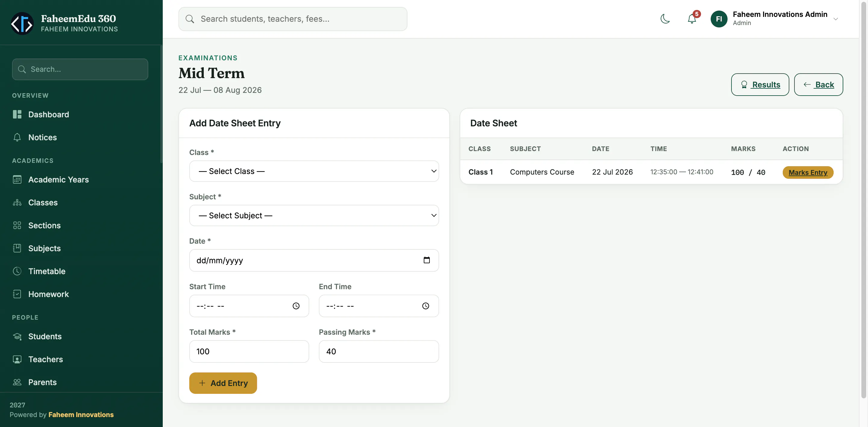This screenshot has width=868, height=427.
Task: Open Start Time clock picker icon
Action: [296, 306]
